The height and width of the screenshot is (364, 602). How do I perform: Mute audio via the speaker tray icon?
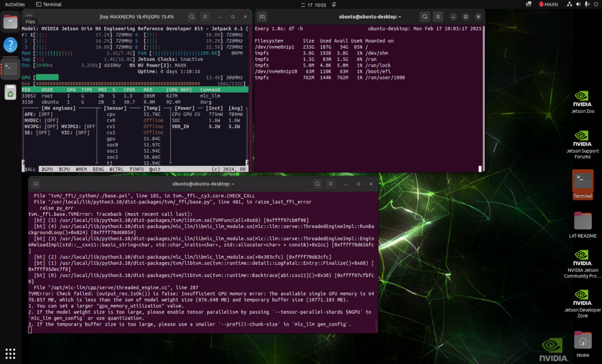click(x=578, y=4)
